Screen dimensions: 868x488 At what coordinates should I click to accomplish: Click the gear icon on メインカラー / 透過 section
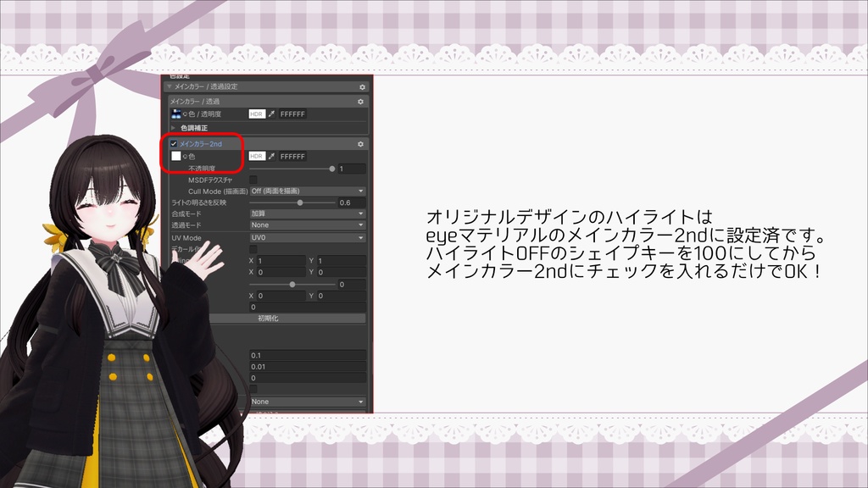click(360, 103)
